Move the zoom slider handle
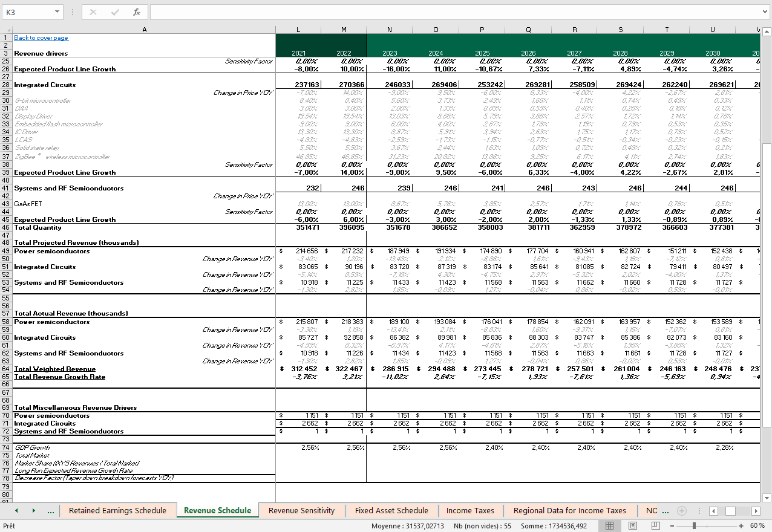The image size is (772, 532). point(694,526)
